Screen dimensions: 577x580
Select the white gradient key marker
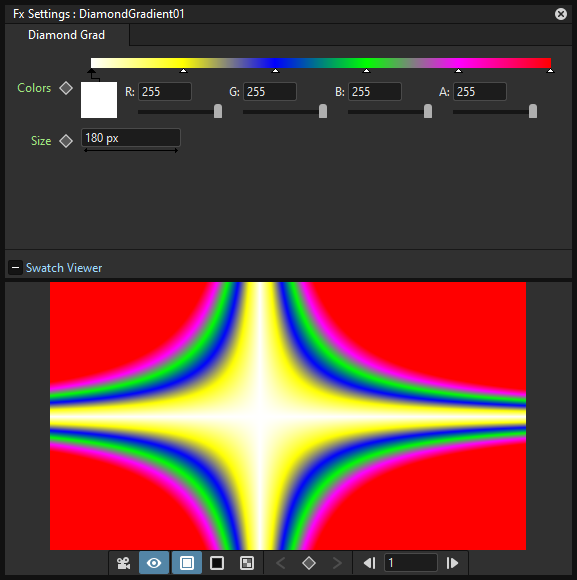click(91, 71)
